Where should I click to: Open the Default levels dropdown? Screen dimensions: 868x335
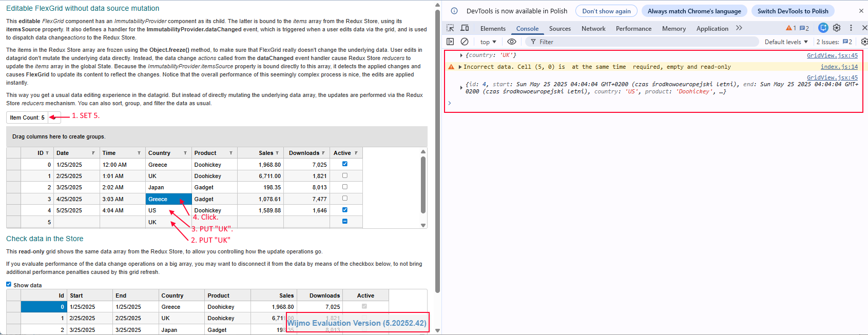click(x=786, y=42)
